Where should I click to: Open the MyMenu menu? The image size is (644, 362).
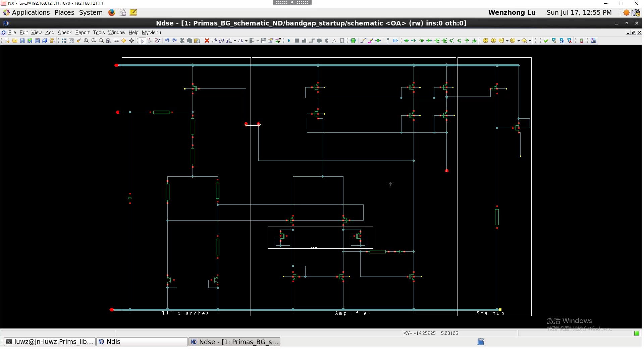coord(151,33)
